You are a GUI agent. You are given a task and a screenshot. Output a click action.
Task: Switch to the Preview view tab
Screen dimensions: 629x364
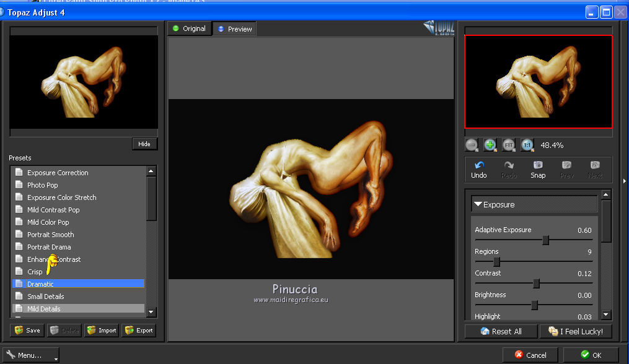click(234, 29)
